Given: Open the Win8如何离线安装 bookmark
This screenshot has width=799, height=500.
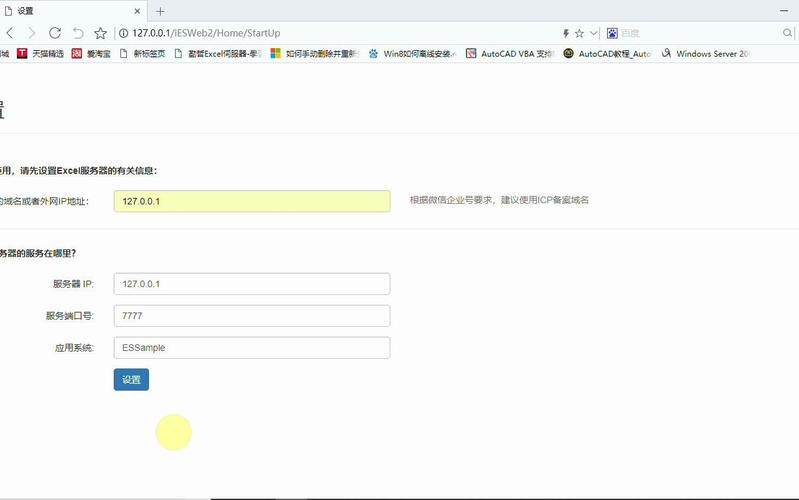Looking at the screenshot, I should point(412,54).
